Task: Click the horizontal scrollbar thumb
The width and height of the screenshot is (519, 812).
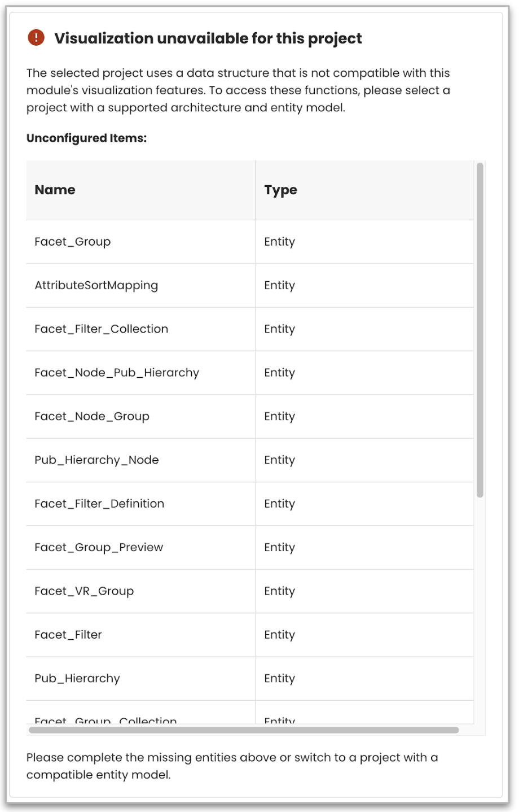Action: (x=244, y=730)
